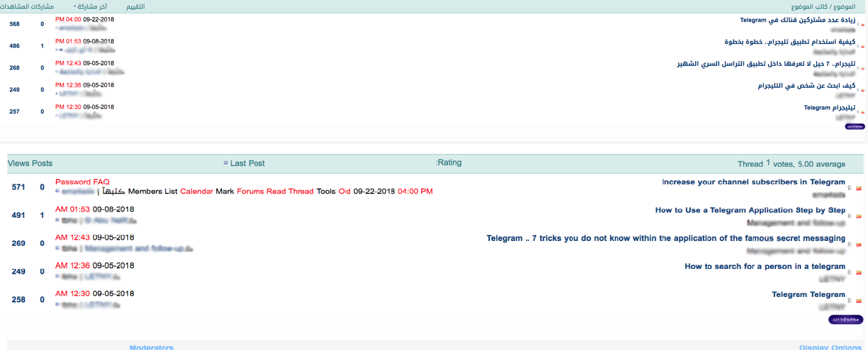Click folder icon beside 'How to Use a Telegram Application' thread
Viewport: 868px width, 359px height.
pos(859,216)
